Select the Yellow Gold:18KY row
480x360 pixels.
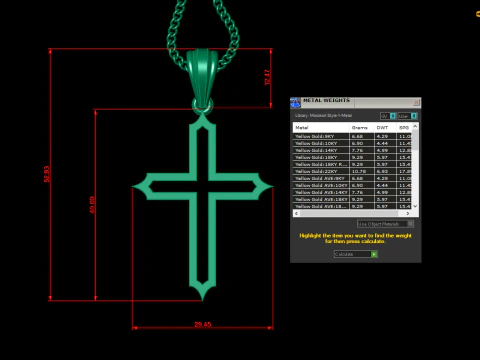352,157
